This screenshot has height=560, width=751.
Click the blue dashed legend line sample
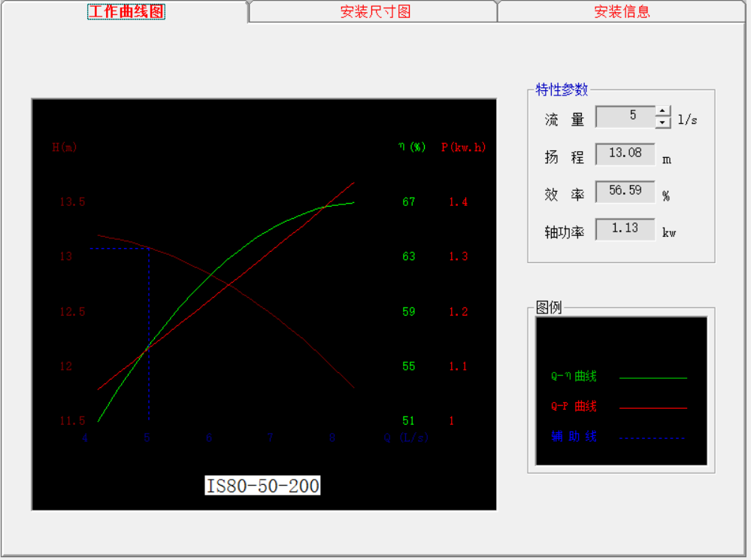[653, 437]
